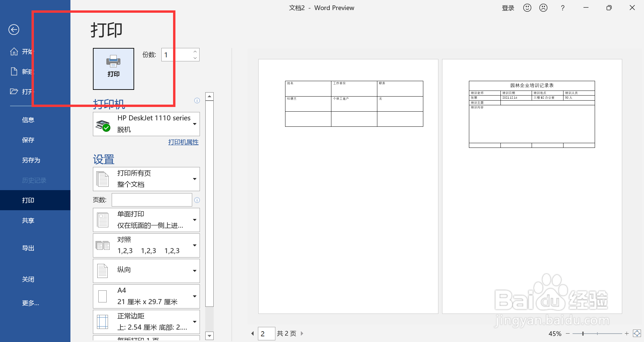Click the help question mark icon
Viewport: 644px width, 342px height.
(563, 8)
